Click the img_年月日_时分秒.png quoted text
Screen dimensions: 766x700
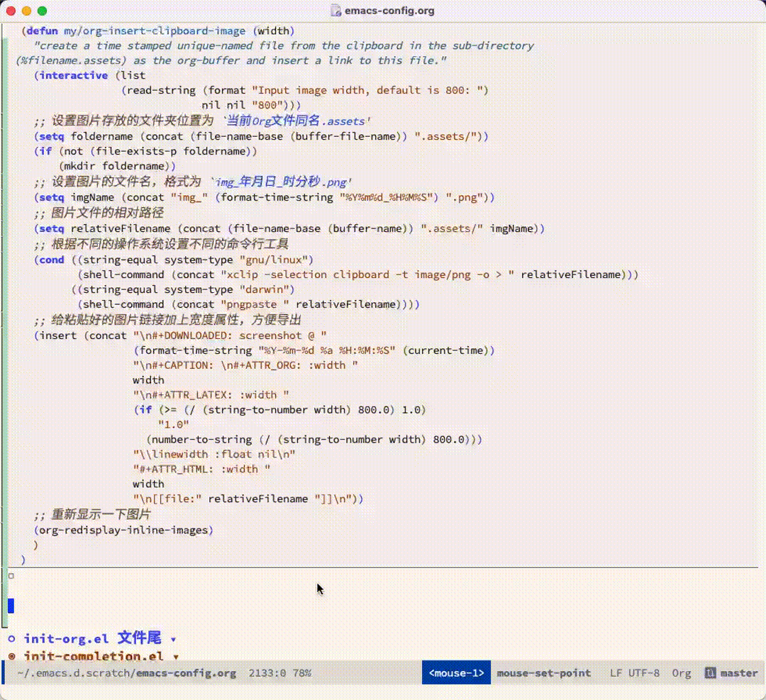(x=281, y=182)
